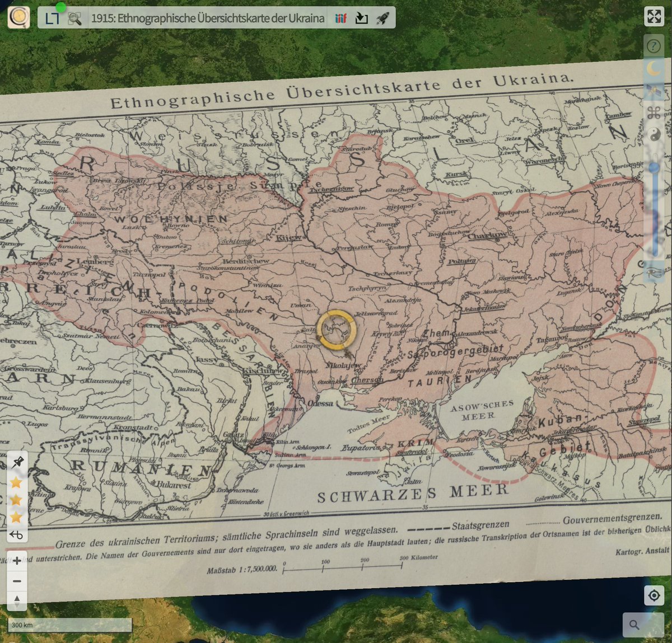Click the looped back-arrow icon

[16, 535]
